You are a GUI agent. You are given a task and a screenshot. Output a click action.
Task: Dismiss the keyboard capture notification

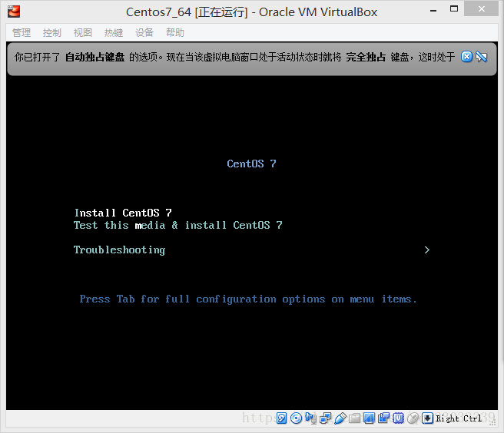click(466, 57)
